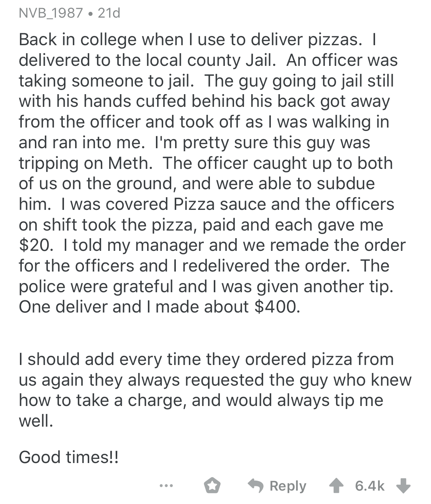The height and width of the screenshot is (504, 431).
Task: Click the word 'well.' ending the second paragraph
Action: tap(35, 421)
